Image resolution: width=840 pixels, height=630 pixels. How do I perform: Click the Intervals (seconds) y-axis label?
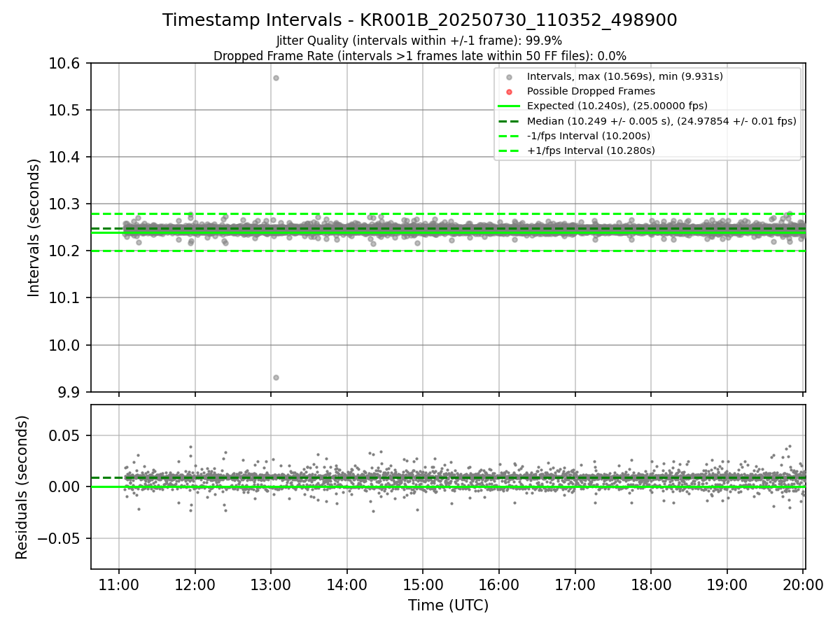point(34,227)
